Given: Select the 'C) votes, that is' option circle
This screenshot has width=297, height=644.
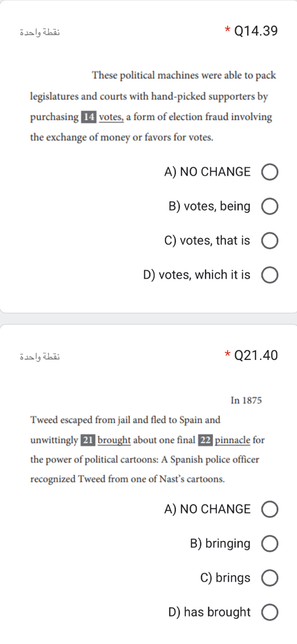Looking at the screenshot, I should (269, 241).
